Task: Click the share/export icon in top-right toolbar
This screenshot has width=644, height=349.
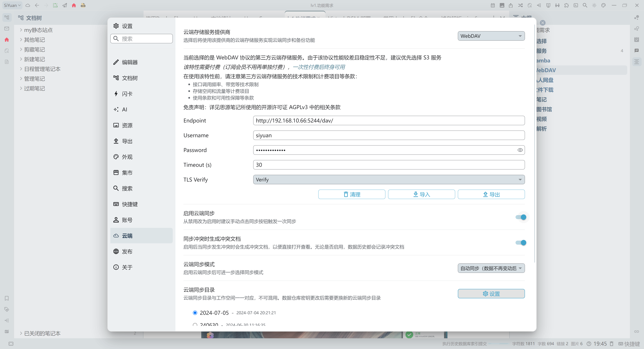Action: (x=511, y=5)
